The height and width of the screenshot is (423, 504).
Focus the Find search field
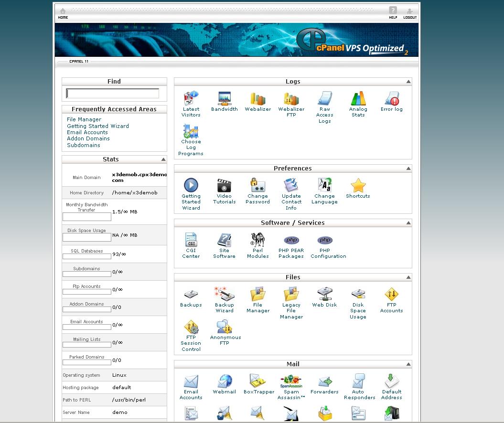(112, 94)
